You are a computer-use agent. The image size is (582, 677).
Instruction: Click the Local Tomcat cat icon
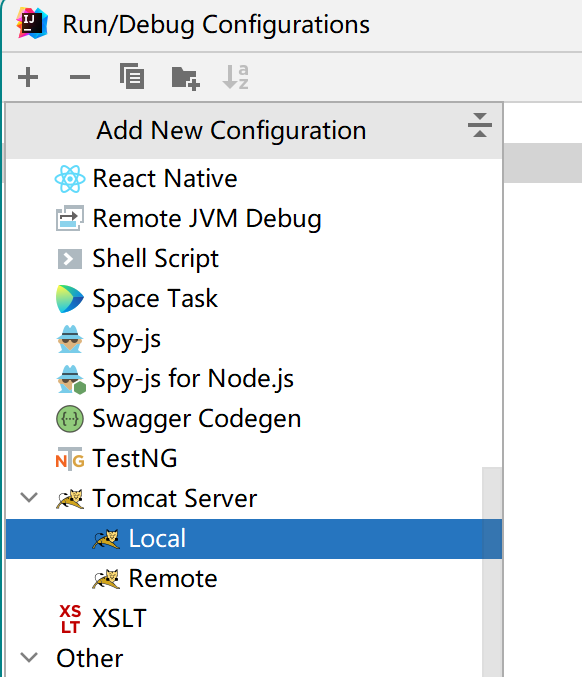click(106, 539)
